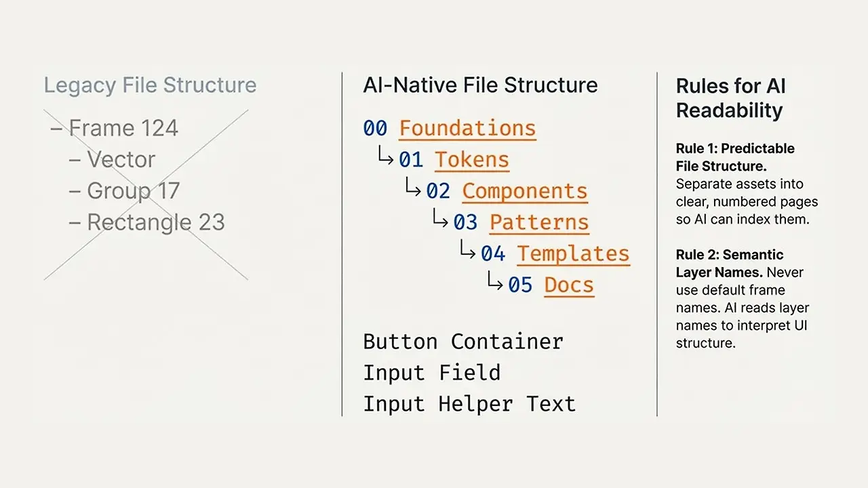Screen dimensions: 868x488
Task: Select the Frame 124 tree item
Action: pos(115,128)
